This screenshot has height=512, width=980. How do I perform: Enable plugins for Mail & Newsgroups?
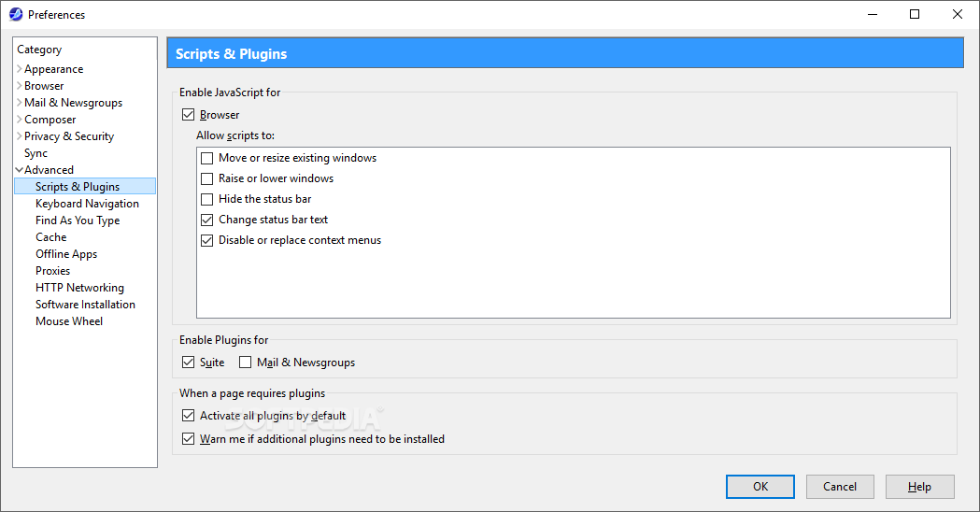(x=245, y=362)
